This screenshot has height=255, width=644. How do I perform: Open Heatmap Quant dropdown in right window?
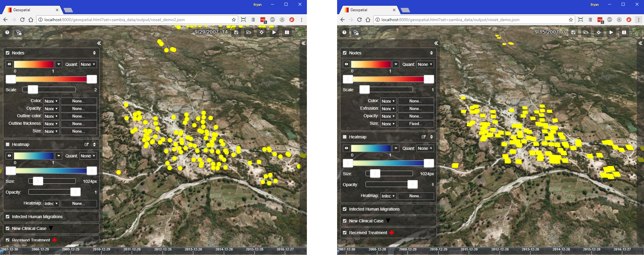(425, 148)
